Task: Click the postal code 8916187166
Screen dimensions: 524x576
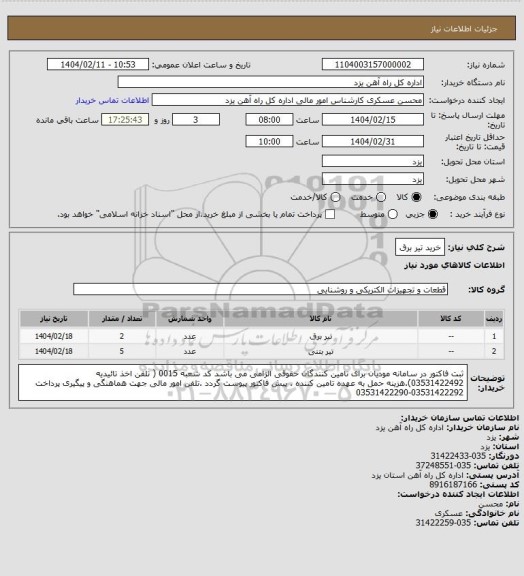Action: coord(453,485)
